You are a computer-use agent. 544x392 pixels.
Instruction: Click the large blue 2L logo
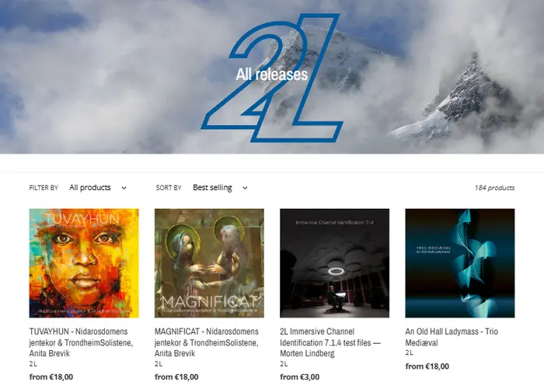pos(272,78)
